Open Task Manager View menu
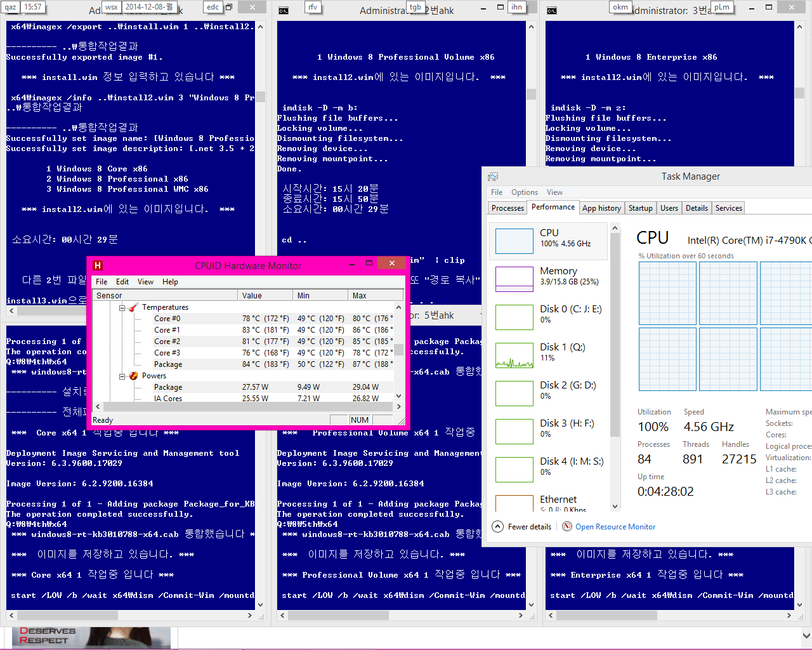The width and height of the screenshot is (812, 650). [554, 192]
